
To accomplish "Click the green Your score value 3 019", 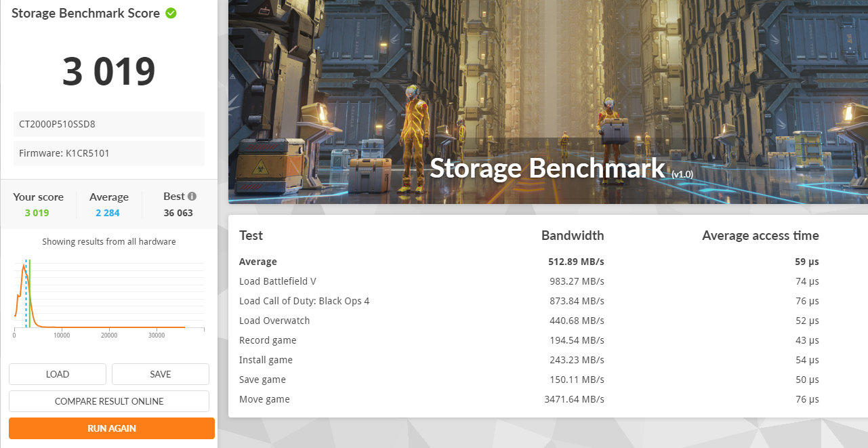I will 37,213.
